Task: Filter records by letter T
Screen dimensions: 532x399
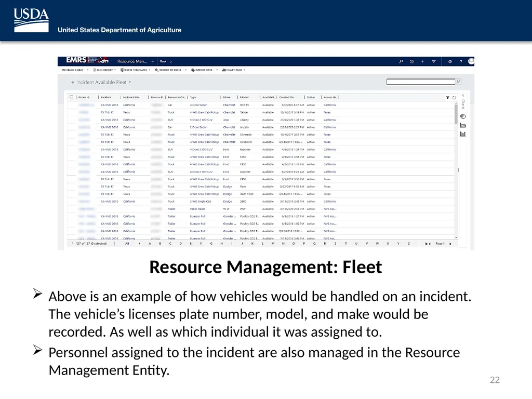Action: (345, 244)
